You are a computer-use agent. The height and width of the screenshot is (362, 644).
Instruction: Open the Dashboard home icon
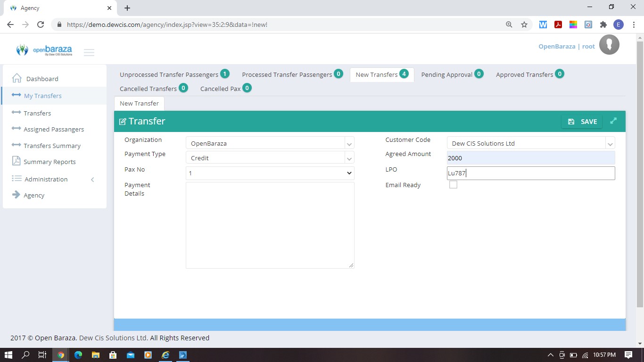(x=17, y=78)
